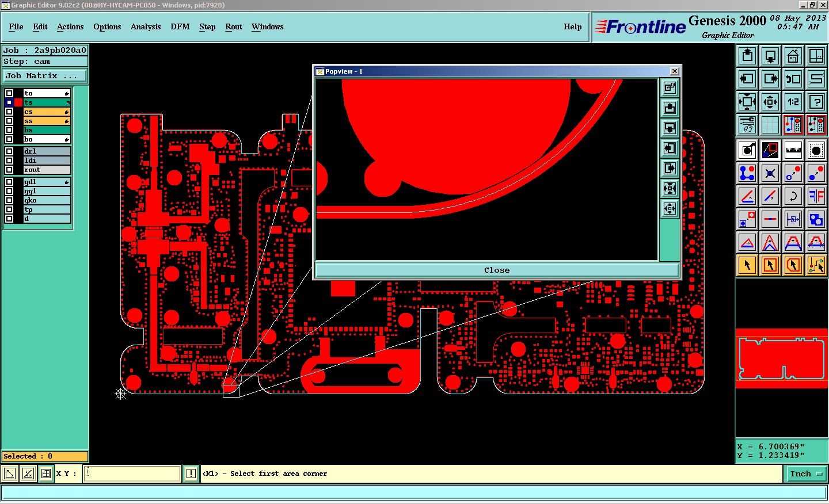Select the rectangle-area arrow selection tool
The image size is (829, 504).
tap(770, 265)
